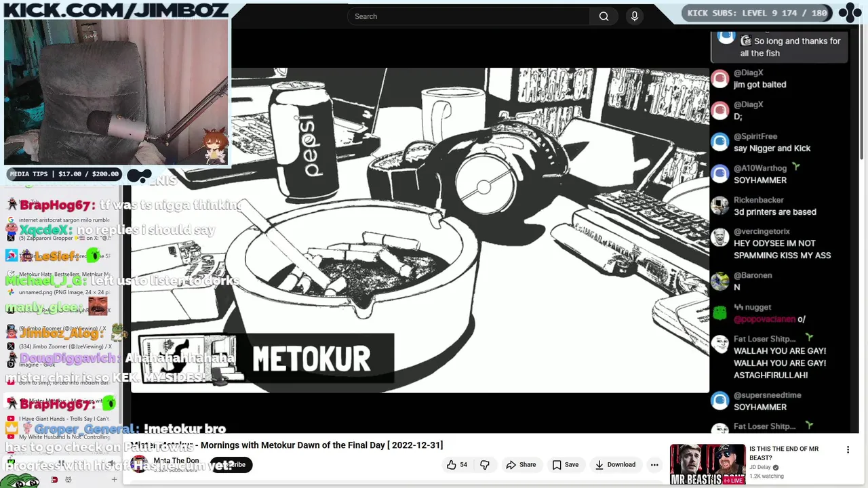The height and width of the screenshot is (488, 868).
Task: Open new tab with plus icon in sidebar
Action: 114,480
